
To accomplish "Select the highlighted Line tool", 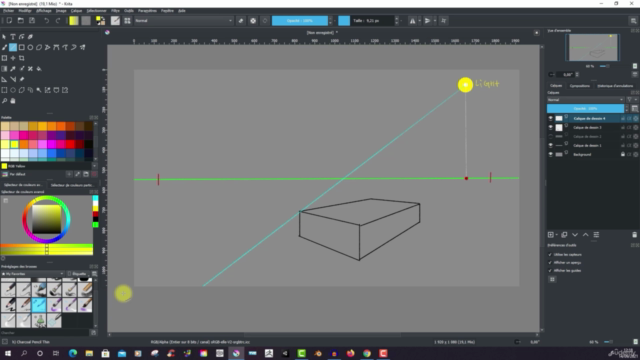I will (x=13, y=47).
